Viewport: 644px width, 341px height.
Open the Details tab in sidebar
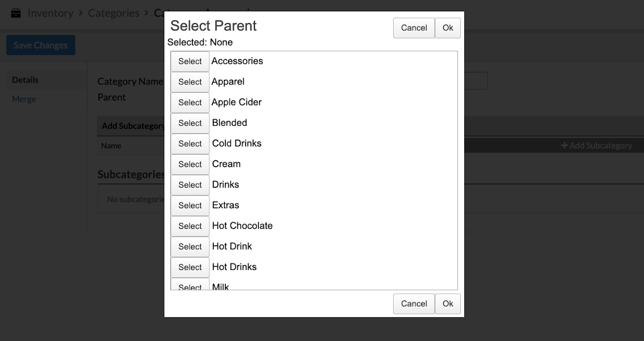[x=25, y=80]
